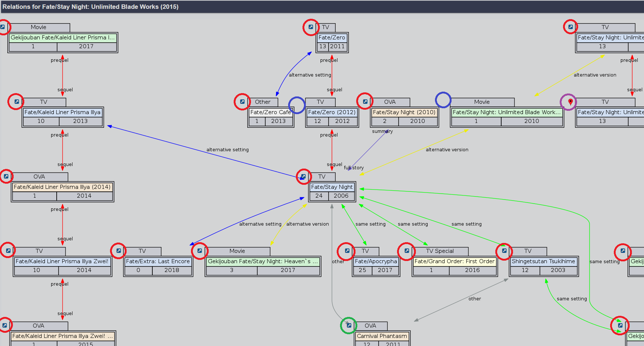Click the Relations page header bar
Image resolution: width=644 pixels, height=346 pixels.
tap(322, 7)
